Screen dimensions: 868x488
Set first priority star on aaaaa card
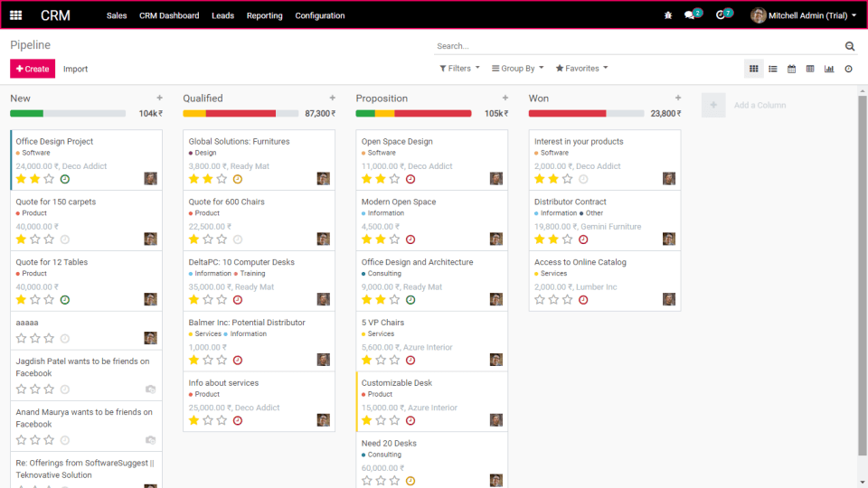[21, 338]
